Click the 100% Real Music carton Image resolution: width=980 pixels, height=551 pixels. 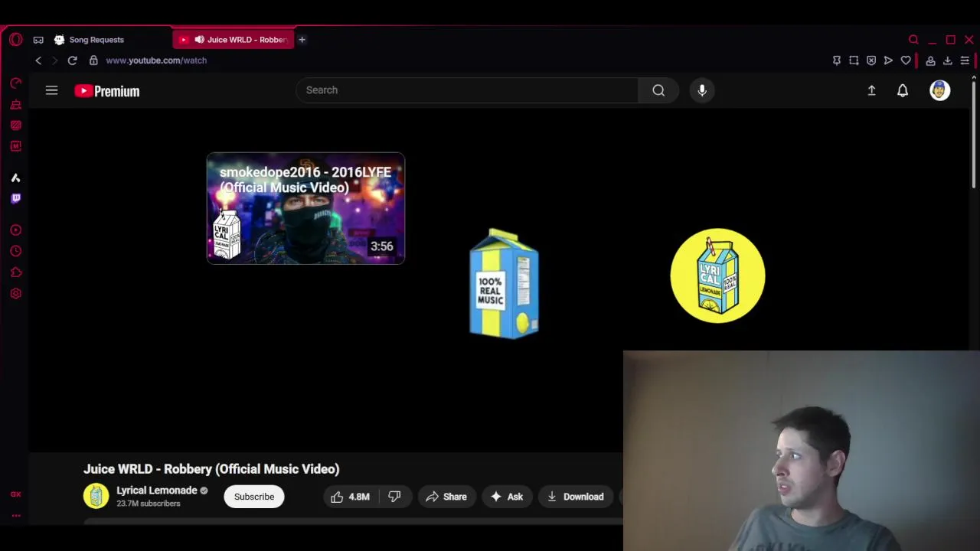pos(504,282)
